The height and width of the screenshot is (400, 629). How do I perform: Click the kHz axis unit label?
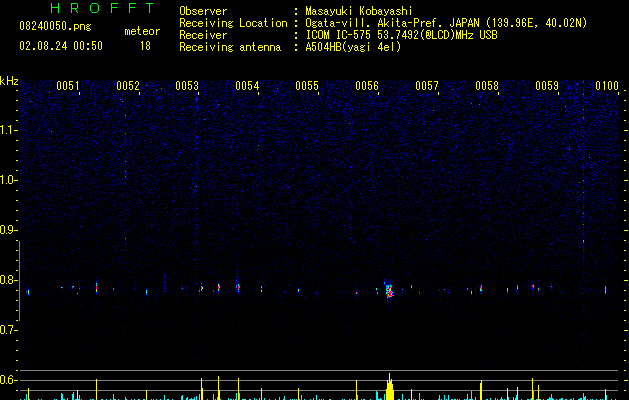point(9,81)
